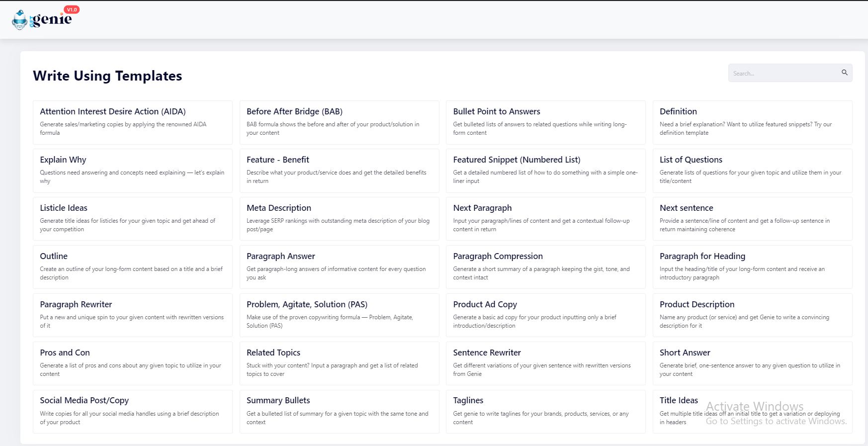The height and width of the screenshot is (446, 868).
Task: Open the Social Media Post/Copy template
Action: 132,412
